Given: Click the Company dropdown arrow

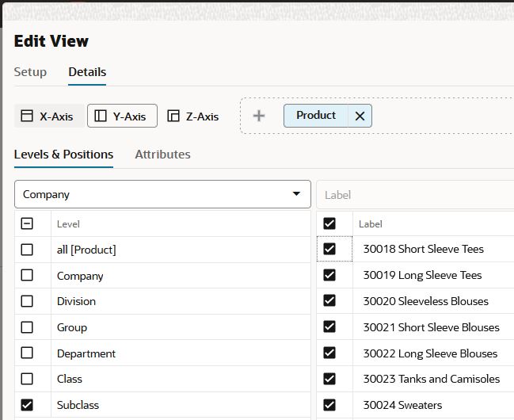Looking at the screenshot, I should click(x=296, y=194).
